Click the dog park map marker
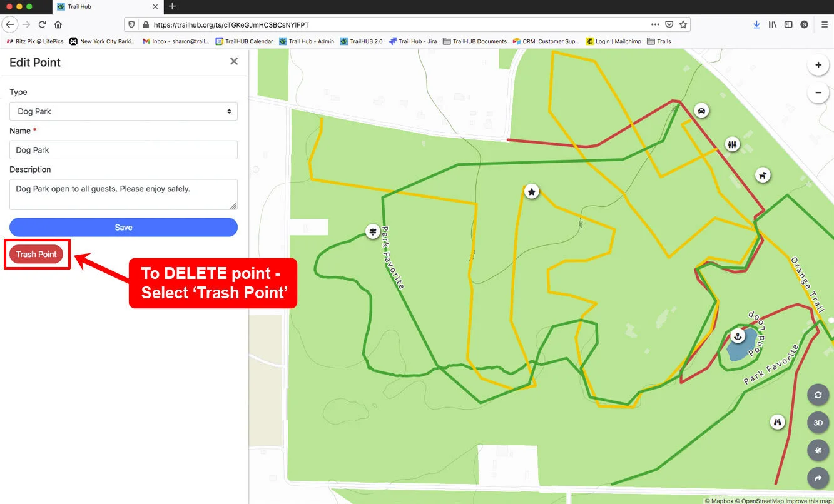Screen dimensions: 834x504 762,175
